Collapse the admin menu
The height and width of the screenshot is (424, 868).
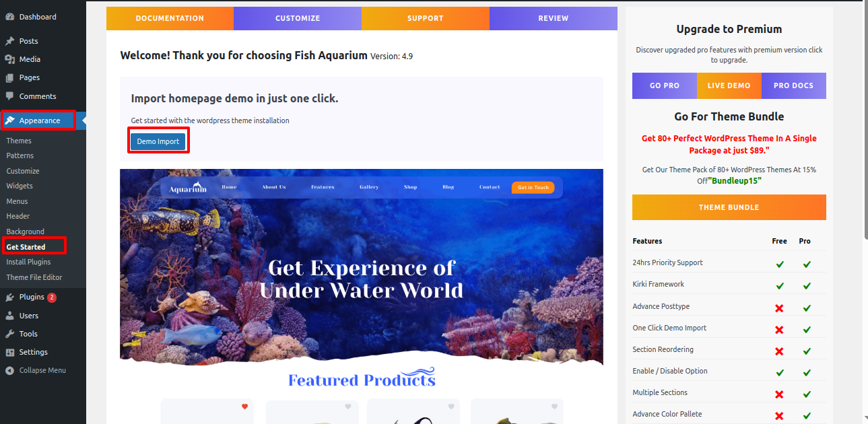pos(36,370)
